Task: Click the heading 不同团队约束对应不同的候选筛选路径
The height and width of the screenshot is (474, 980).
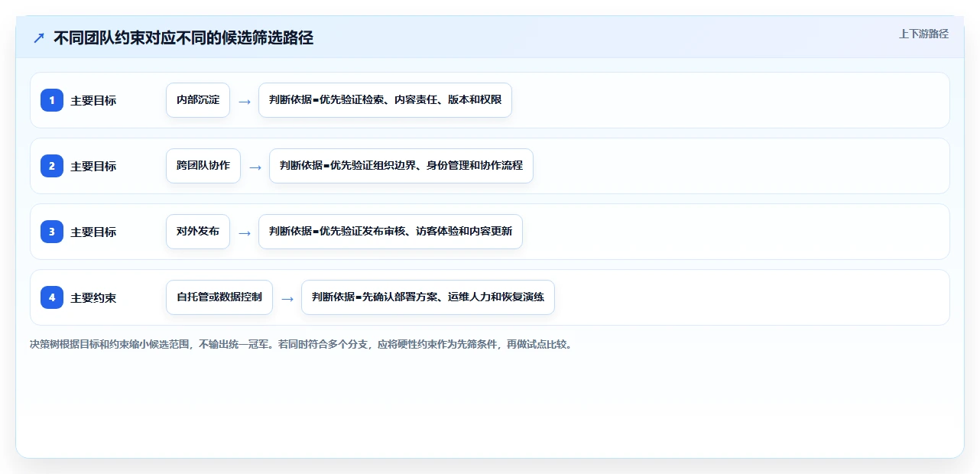Action: (183, 38)
